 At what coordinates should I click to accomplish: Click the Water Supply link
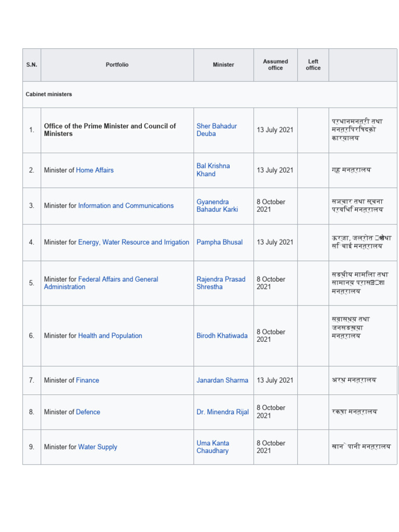(x=97, y=447)
